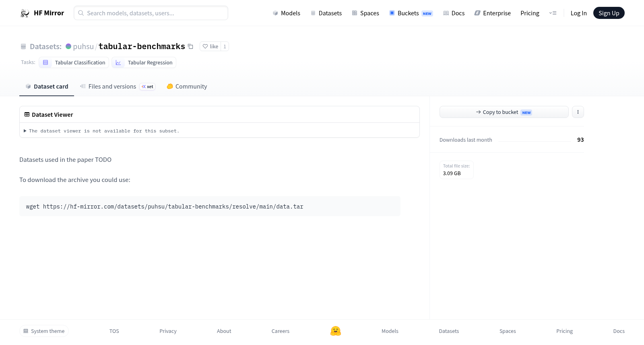
Task: Open the System theme selector
Action: (44, 331)
